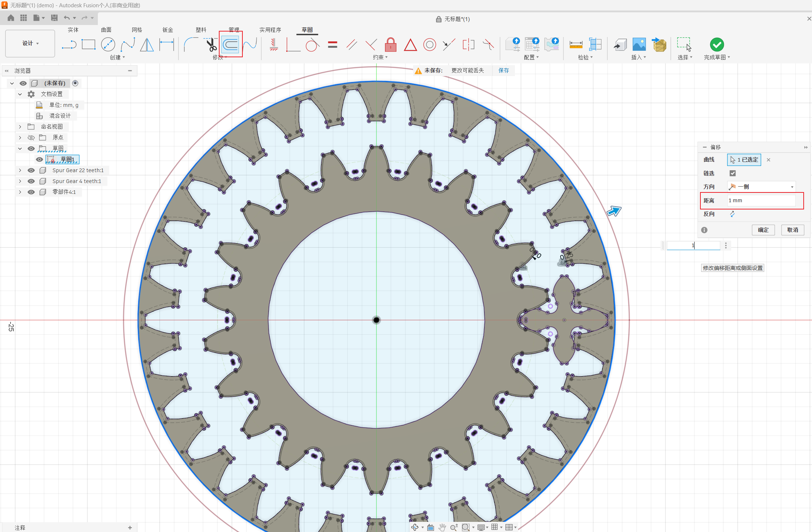Open the data panel grid icon
The image size is (812, 532).
click(x=24, y=18)
